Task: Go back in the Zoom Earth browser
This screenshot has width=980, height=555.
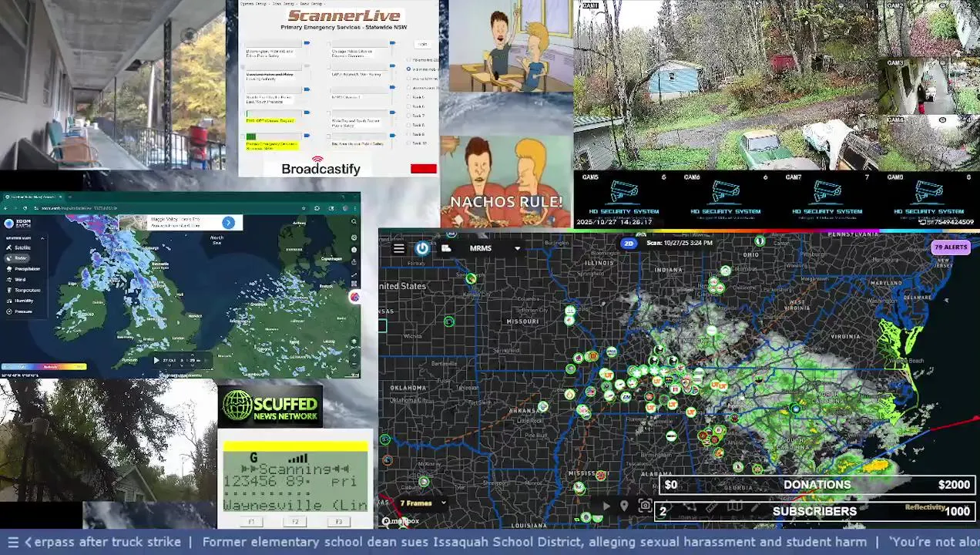Action: [5, 208]
